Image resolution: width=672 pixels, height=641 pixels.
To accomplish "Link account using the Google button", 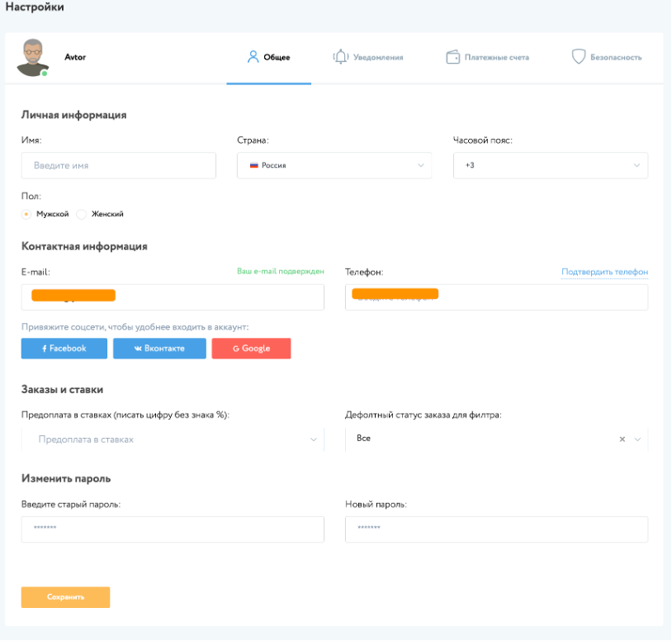I will coord(251,349).
